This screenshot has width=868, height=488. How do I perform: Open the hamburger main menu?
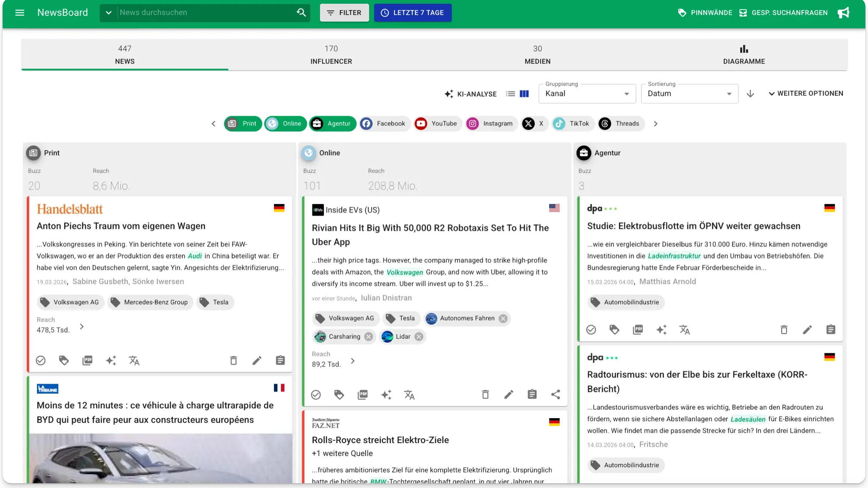click(20, 13)
